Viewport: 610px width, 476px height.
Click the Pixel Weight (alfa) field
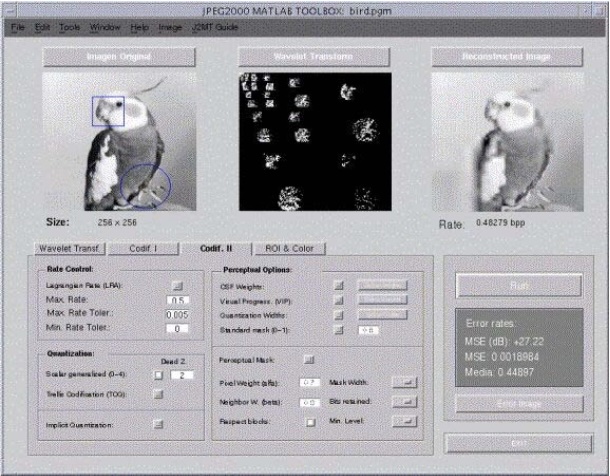coord(310,383)
